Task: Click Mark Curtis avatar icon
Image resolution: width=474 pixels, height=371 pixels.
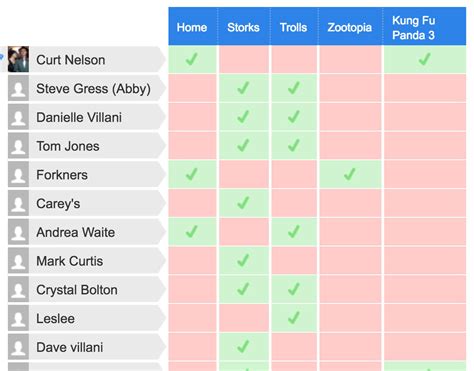Action: [x=18, y=261]
